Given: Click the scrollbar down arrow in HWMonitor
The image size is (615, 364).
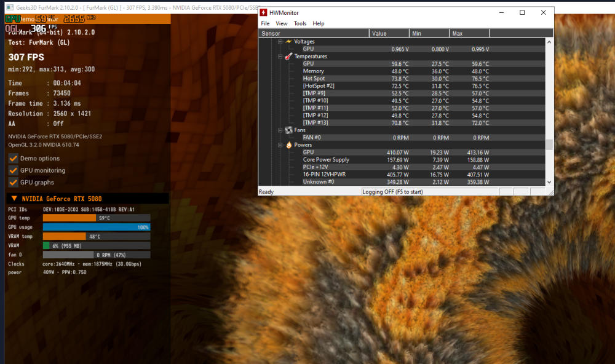Looking at the screenshot, I should point(549,182).
